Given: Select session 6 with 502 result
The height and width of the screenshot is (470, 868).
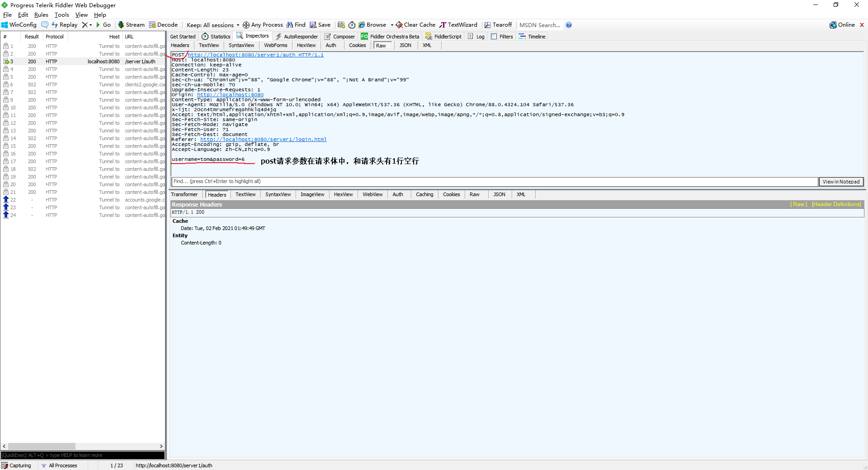Looking at the screenshot, I should click(x=83, y=85).
